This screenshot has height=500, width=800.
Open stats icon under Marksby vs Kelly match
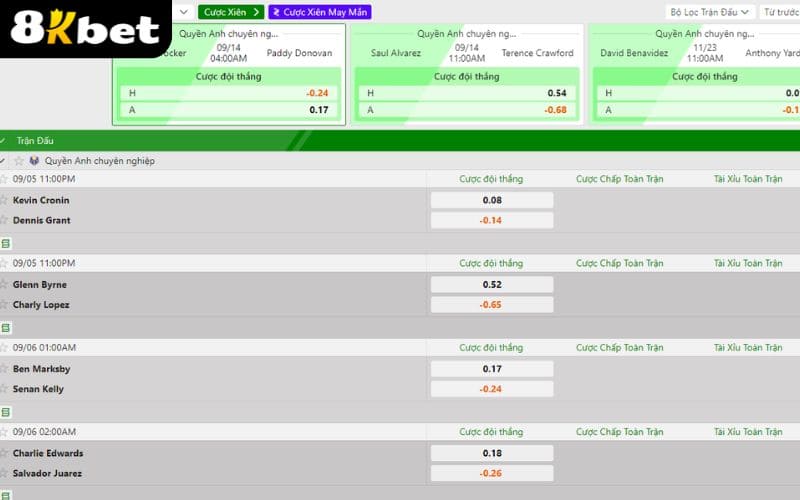6,412
